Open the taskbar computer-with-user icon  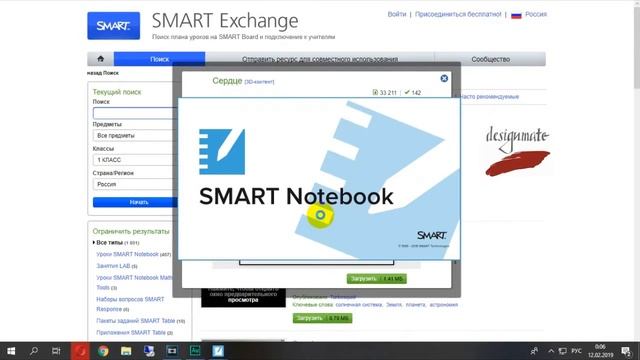(149, 351)
